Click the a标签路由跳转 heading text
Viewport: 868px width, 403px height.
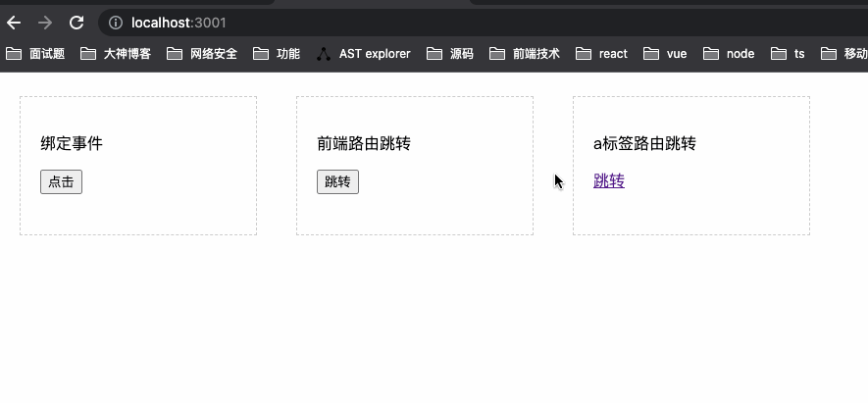pyautogui.click(x=645, y=144)
